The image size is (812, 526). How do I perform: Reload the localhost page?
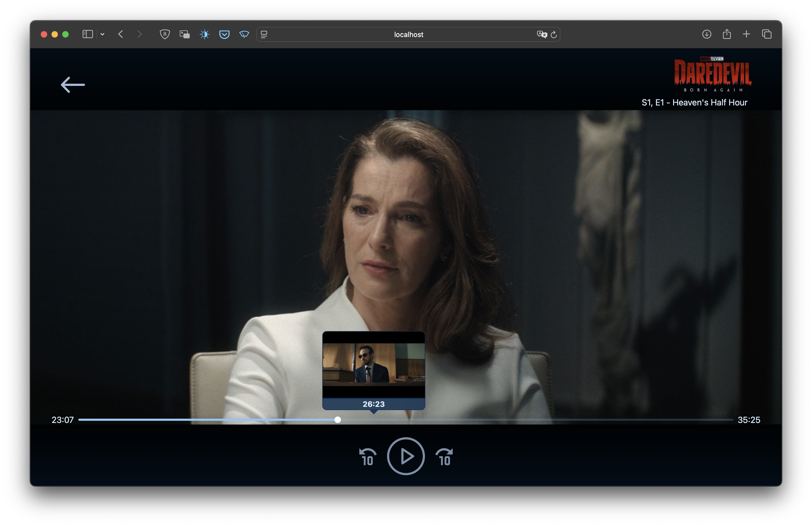(554, 34)
